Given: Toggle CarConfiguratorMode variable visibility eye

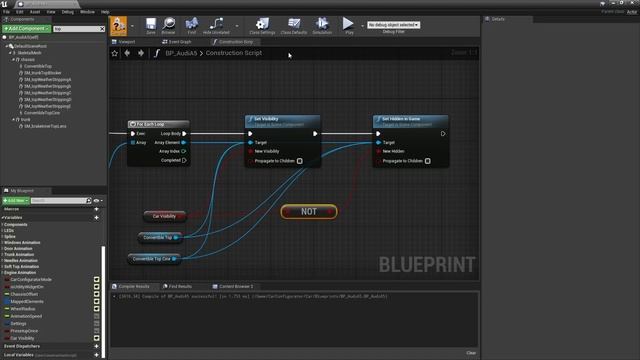Looking at the screenshot, I should pos(97,280).
